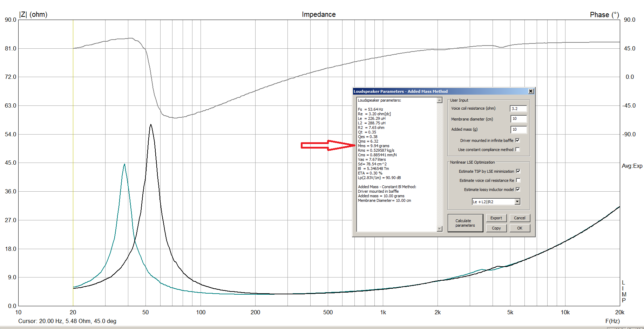Click the '81.0' impedance axis tick label

pyautogui.click(x=11, y=48)
